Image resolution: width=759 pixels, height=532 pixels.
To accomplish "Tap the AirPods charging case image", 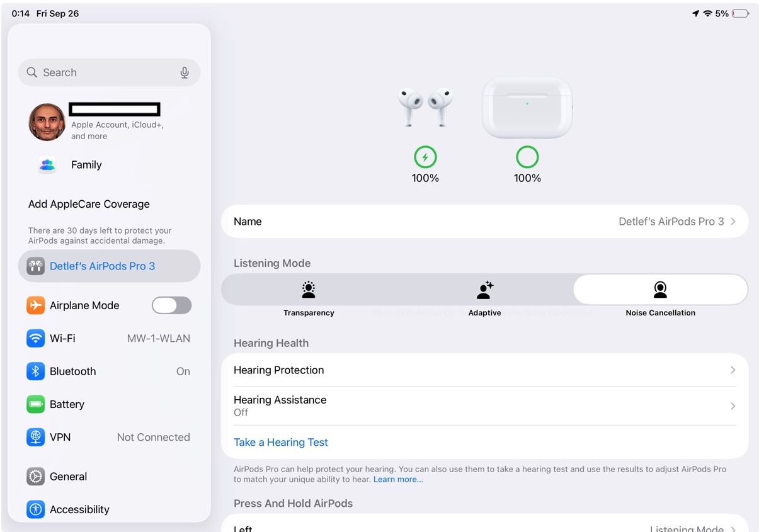I will (x=527, y=107).
